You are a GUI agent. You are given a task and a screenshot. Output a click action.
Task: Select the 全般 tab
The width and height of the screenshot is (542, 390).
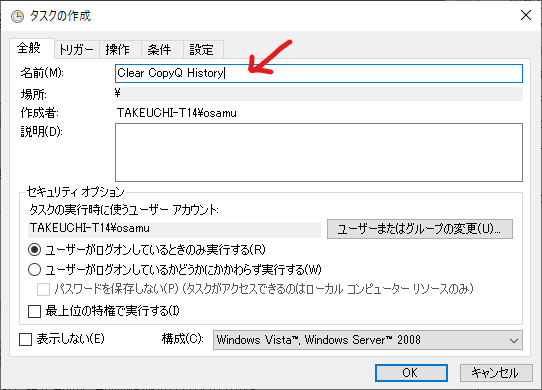(29, 48)
